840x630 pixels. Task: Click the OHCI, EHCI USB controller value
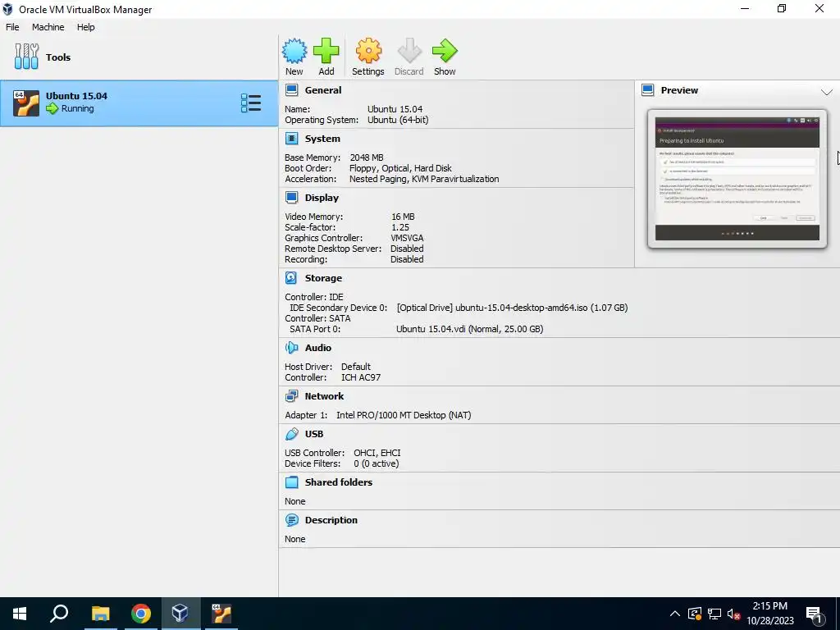pyautogui.click(x=377, y=453)
